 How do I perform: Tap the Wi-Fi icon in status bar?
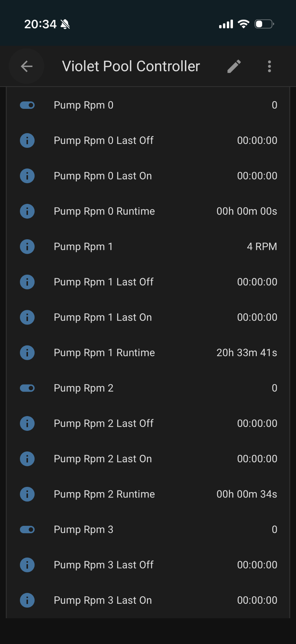point(244,24)
